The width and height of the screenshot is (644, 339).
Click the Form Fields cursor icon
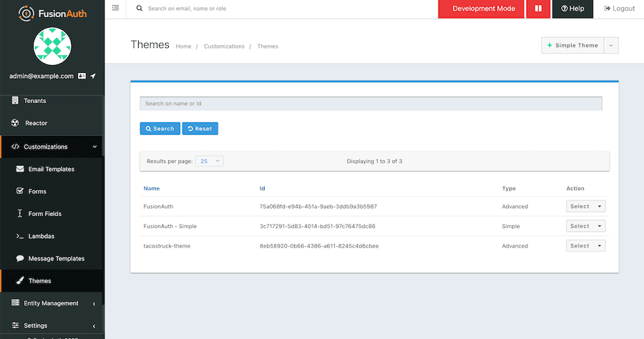20,213
